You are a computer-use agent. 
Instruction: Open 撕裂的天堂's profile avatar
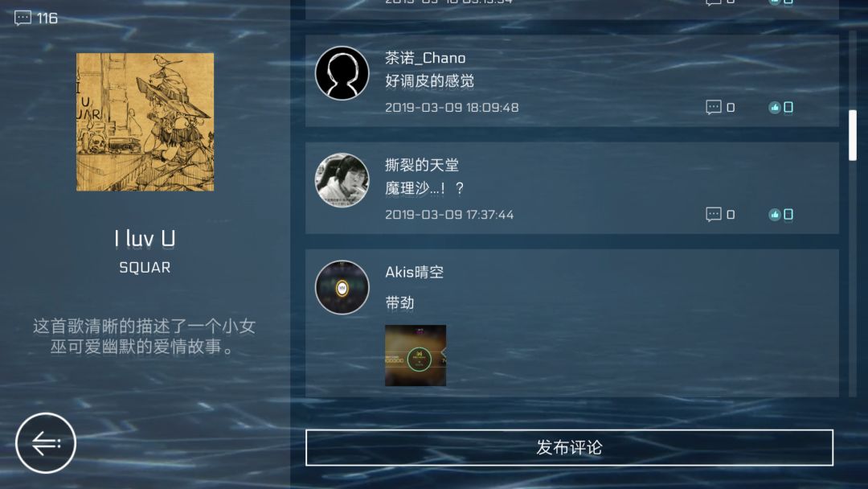point(342,180)
